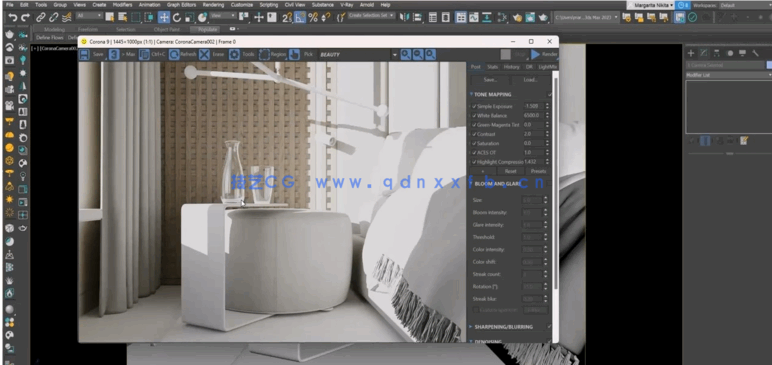Open the Tools gear in frame buffer
Image resolution: width=772 pixels, height=365 pixels.
(234, 54)
